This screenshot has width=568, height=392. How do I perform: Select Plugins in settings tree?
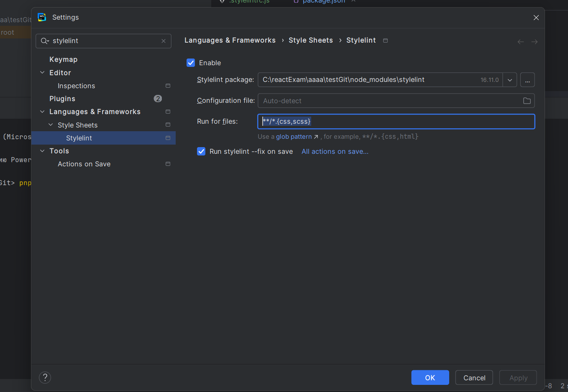pyautogui.click(x=62, y=99)
